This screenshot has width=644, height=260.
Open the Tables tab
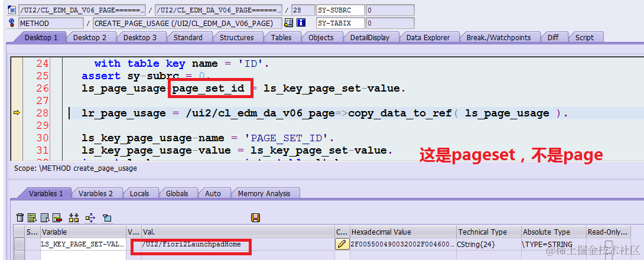point(281,37)
